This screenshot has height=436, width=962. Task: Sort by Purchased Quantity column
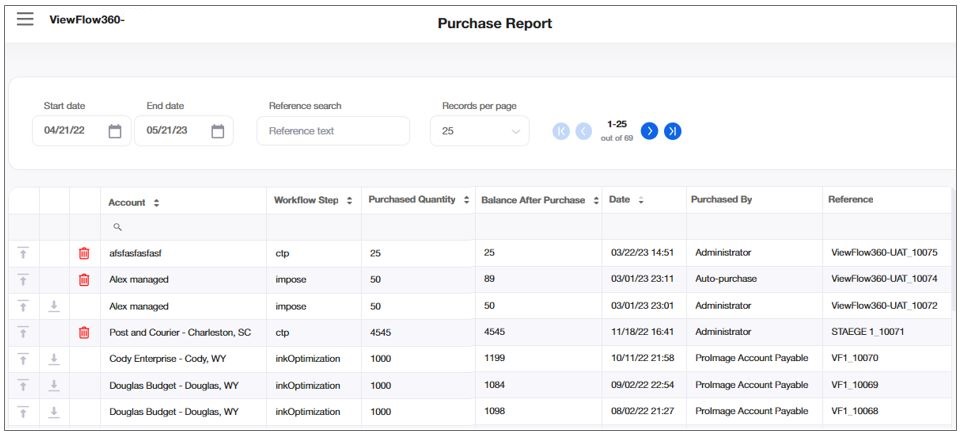point(466,200)
